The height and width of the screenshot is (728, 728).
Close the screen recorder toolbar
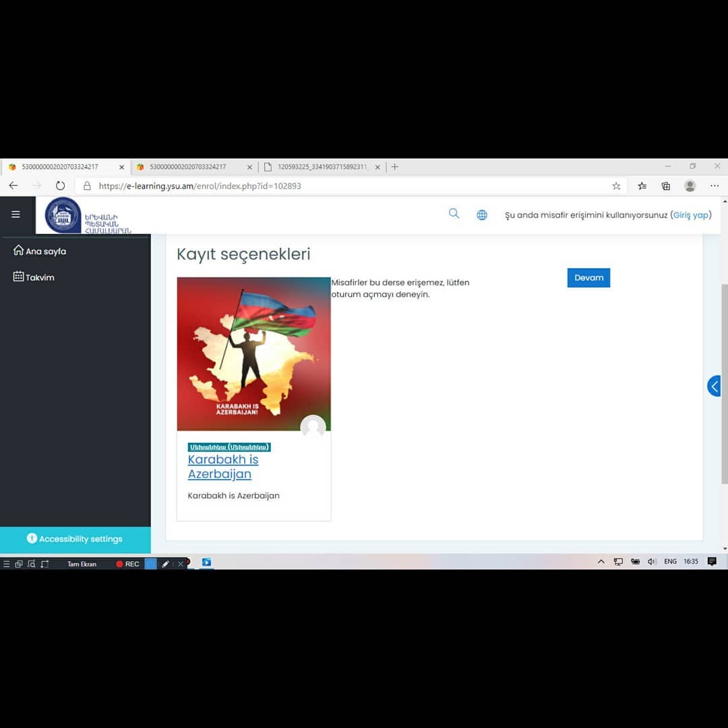pyautogui.click(x=181, y=564)
